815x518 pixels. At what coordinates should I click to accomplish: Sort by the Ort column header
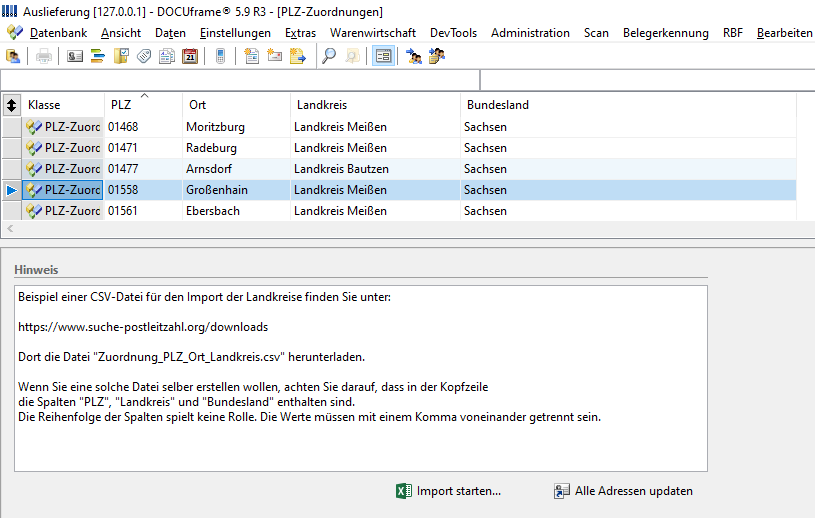(x=236, y=105)
